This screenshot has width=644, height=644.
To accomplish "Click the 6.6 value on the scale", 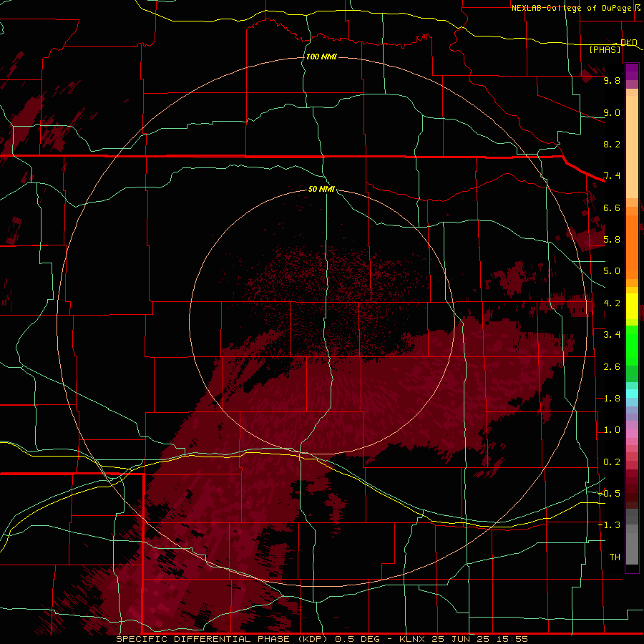I will coord(612,208).
